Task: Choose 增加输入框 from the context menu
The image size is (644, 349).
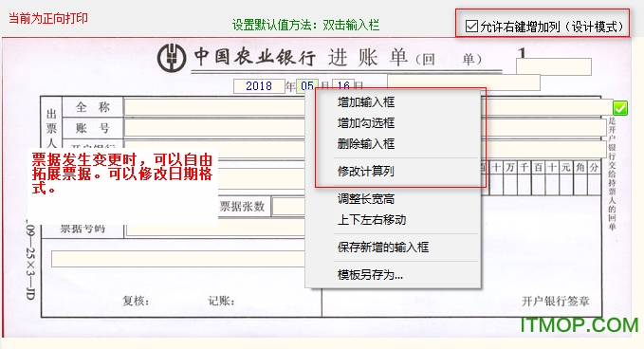Action: pos(366,101)
